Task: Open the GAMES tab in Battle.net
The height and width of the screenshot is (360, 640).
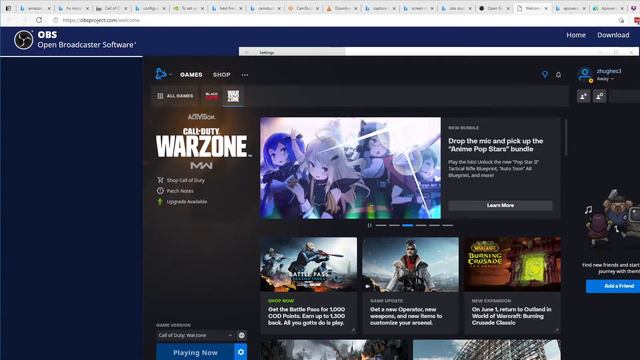Action: coord(191,75)
